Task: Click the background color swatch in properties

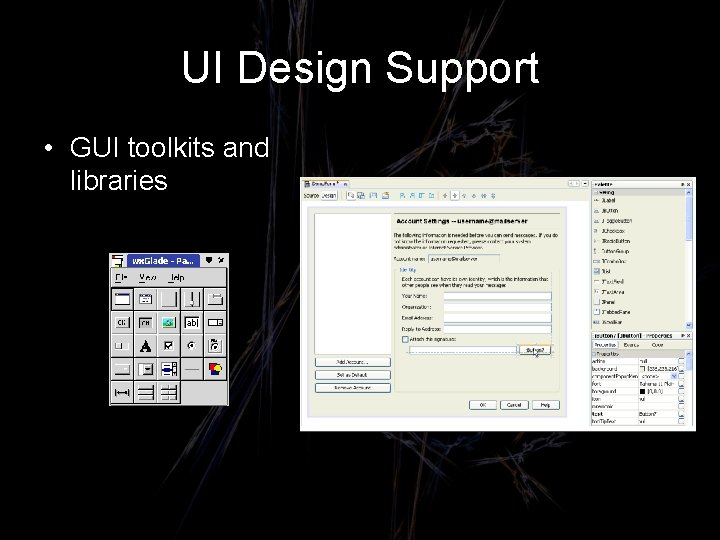Action: [642, 369]
